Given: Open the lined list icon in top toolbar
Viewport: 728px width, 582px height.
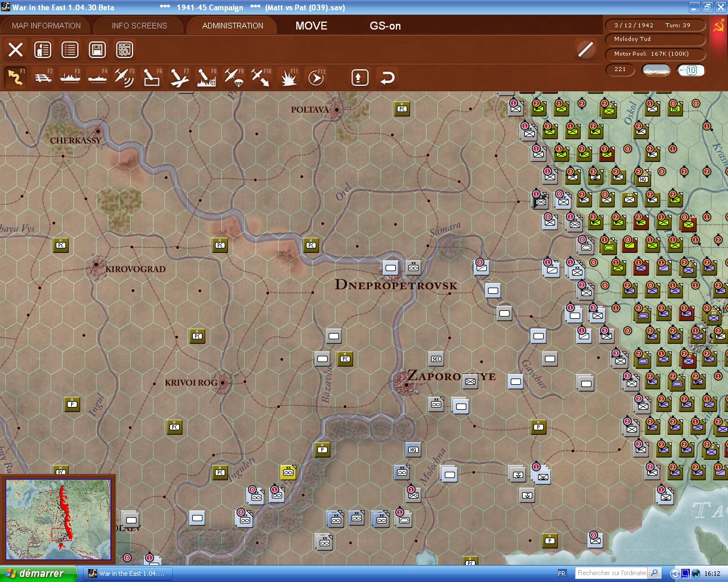Looking at the screenshot, I should (70, 49).
